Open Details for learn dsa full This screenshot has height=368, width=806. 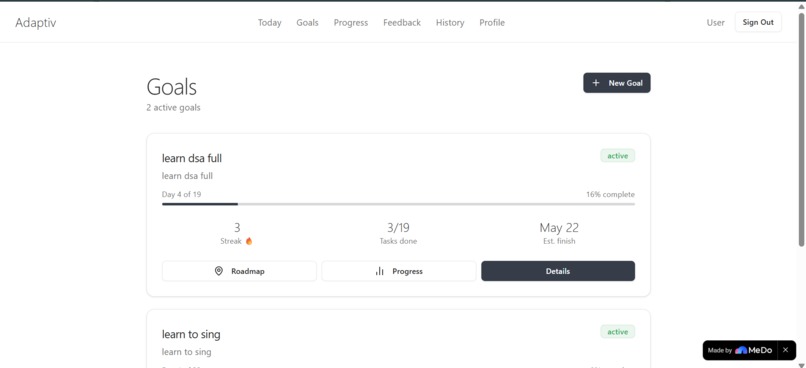tap(558, 271)
